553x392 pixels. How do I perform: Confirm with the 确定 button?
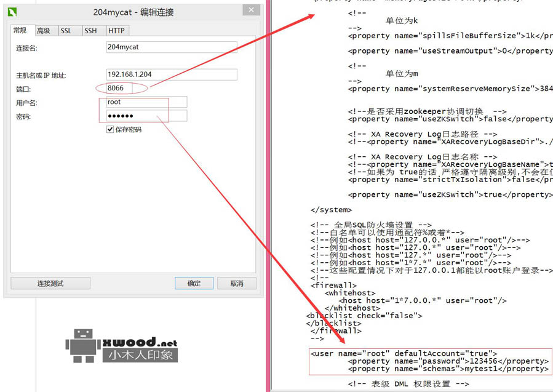pos(194,283)
